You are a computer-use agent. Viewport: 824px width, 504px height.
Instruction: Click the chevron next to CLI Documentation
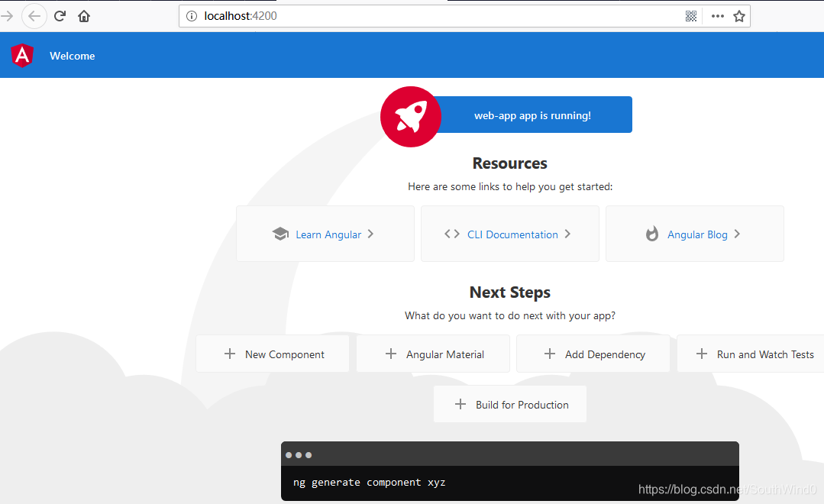coord(567,234)
